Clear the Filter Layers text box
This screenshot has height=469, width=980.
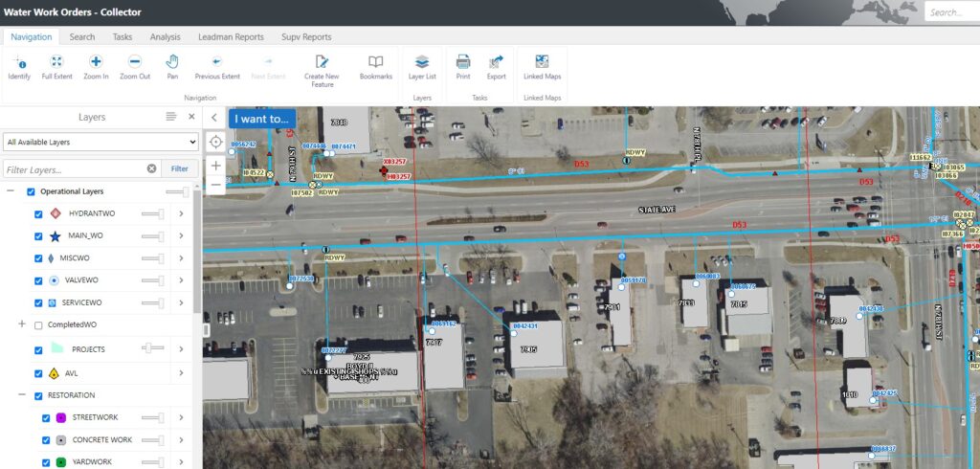[x=151, y=168]
